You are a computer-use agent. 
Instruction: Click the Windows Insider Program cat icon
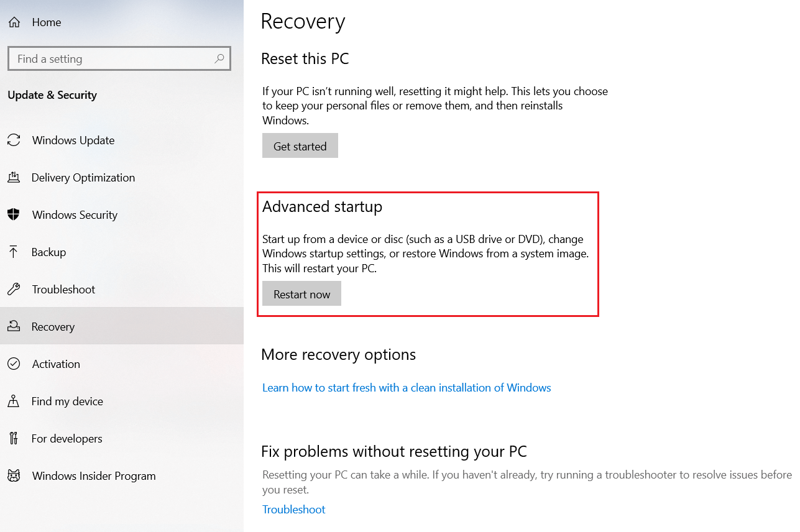[14, 476]
